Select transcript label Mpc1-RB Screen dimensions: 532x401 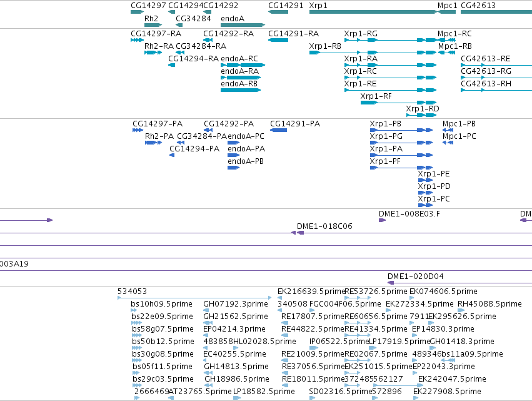455,46
